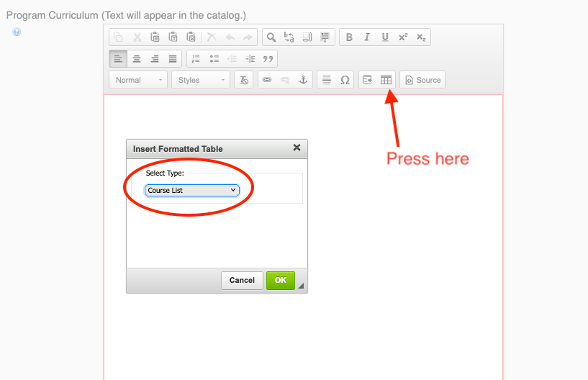This screenshot has width=588, height=380.
Task: Click the toolbar icon right of Select All
Action: click(x=325, y=37)
